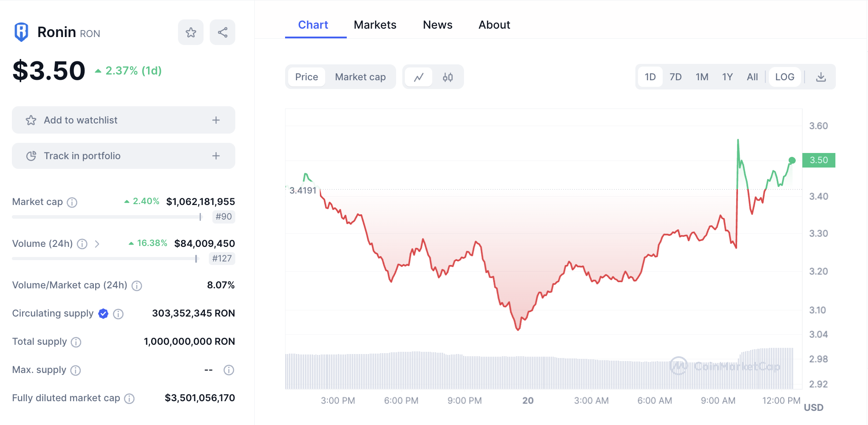
Task: Click the star favorite icon beside Ronin
Action: point(191,32)
